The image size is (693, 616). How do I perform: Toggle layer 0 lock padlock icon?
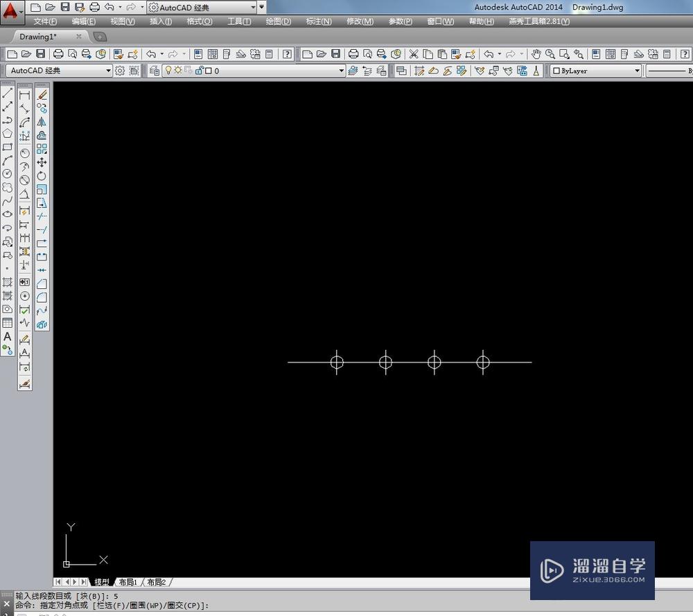[199, 70]
